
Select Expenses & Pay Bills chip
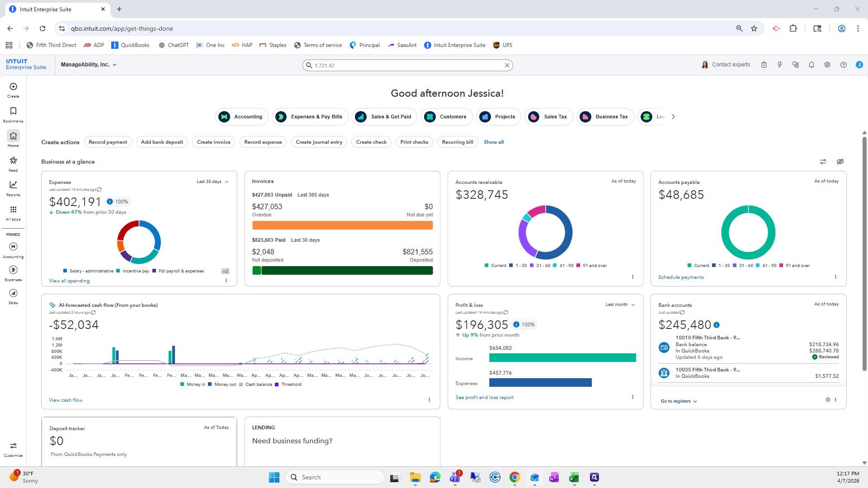[x=310, y=117]
